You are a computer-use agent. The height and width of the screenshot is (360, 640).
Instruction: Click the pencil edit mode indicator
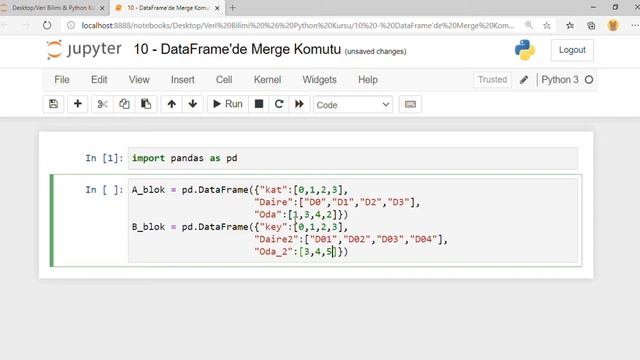(x=524, y=80)
